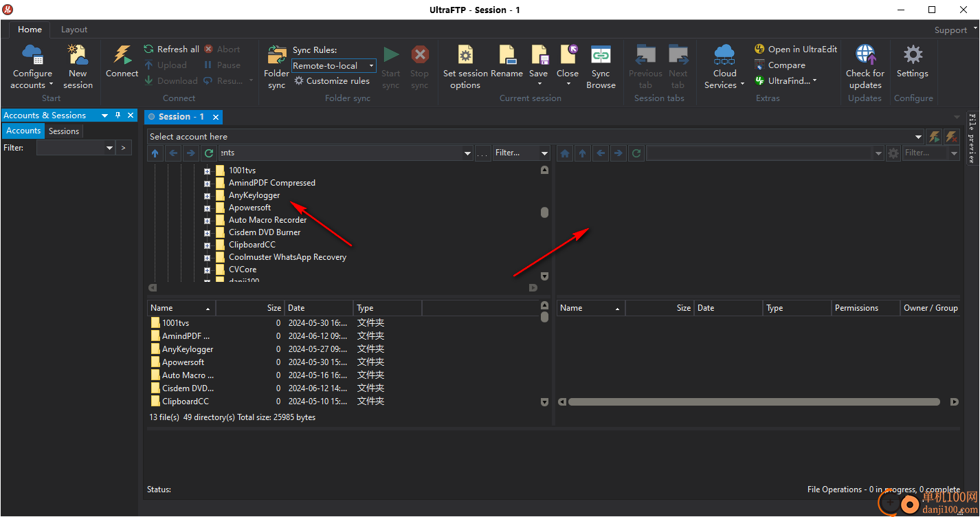Click the Close session icon
This screenshot has height=517, width=980.
(568, 55)
